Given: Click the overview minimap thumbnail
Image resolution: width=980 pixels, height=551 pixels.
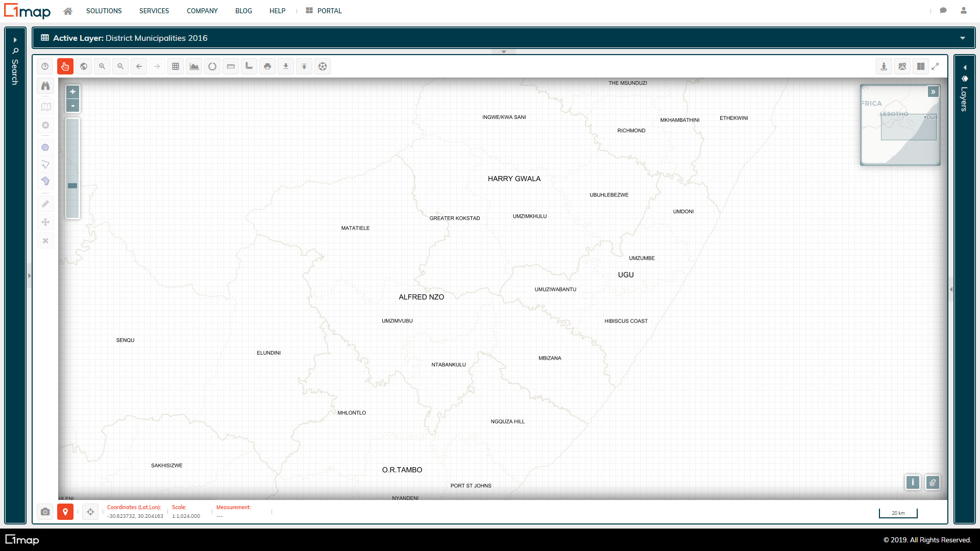Looking at the screenshot, I should (900, 125).
